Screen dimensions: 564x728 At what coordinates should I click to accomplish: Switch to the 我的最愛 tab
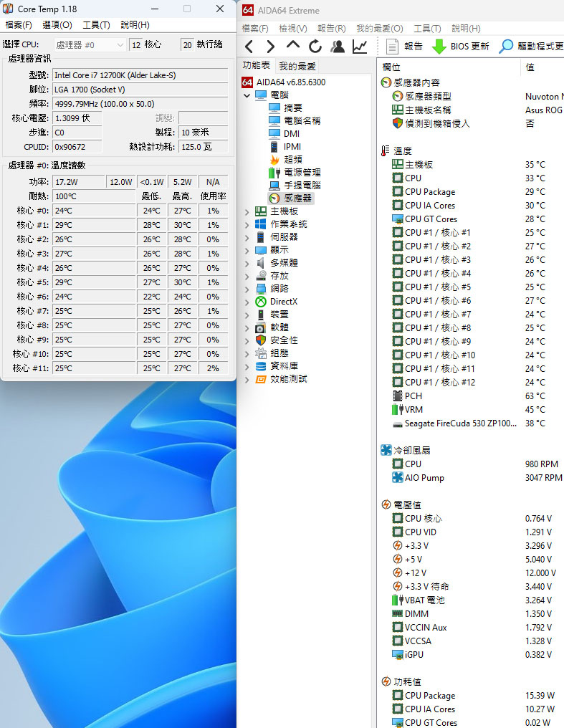[x=297, y=66]
